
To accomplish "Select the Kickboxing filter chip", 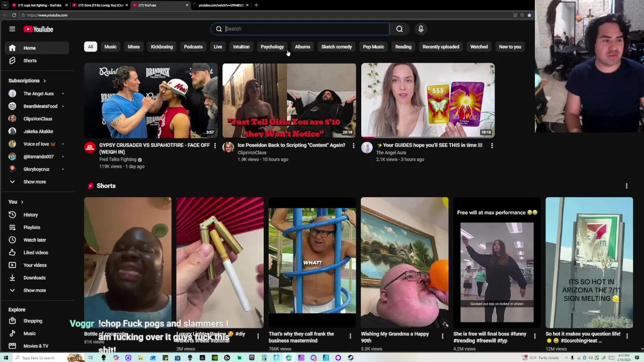I will 162,47.
